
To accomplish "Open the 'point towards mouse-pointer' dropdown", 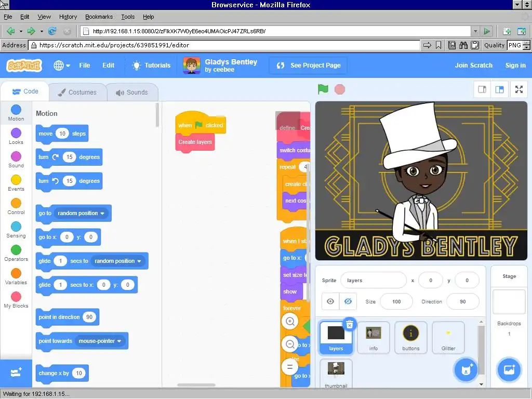I will (x=100, y=341).
